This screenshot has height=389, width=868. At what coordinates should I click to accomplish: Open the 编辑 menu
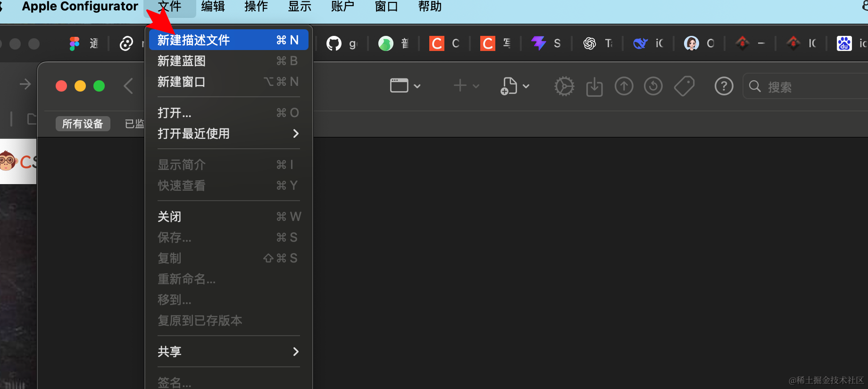coord(213,7)
